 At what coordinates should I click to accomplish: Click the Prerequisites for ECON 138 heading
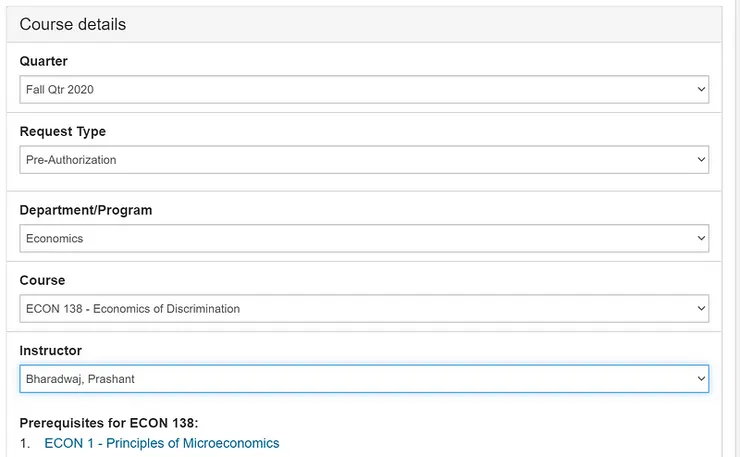pos(116,423)
